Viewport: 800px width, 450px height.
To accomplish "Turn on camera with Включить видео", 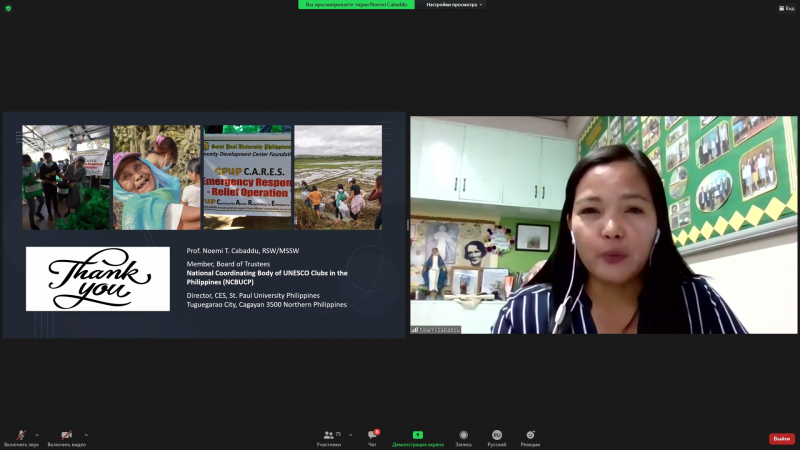I will pyautogui.click(x=66, y=437).
